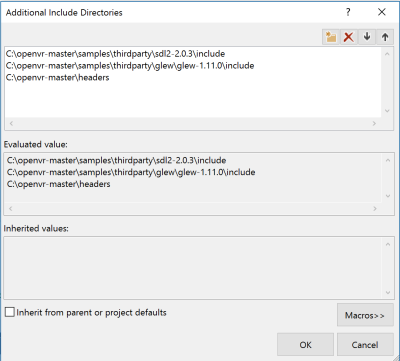
Task: Move line up with up arrow icon
Action: pos(385,37)
